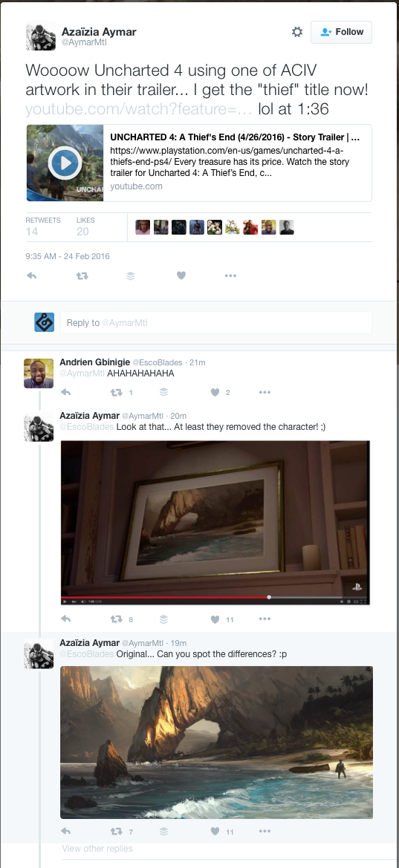Open more options on Andrien's reply
The height and width of the screenshot is (868, 399).
[x=265, y=393]
